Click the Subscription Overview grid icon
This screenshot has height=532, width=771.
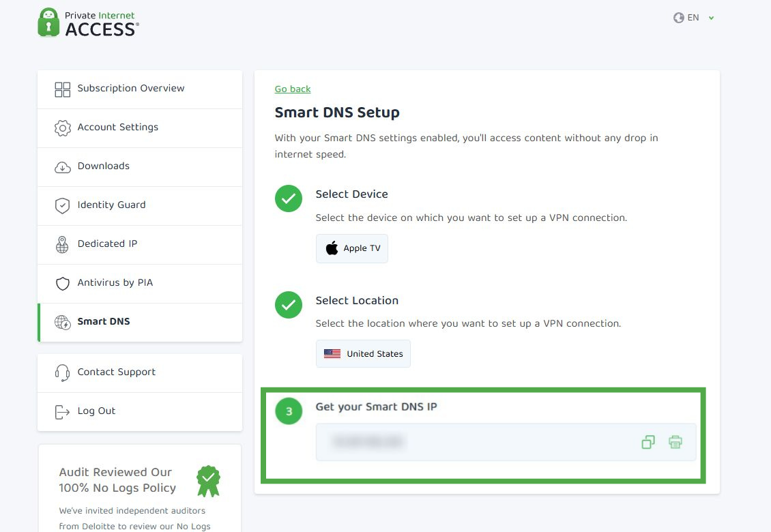63,89
